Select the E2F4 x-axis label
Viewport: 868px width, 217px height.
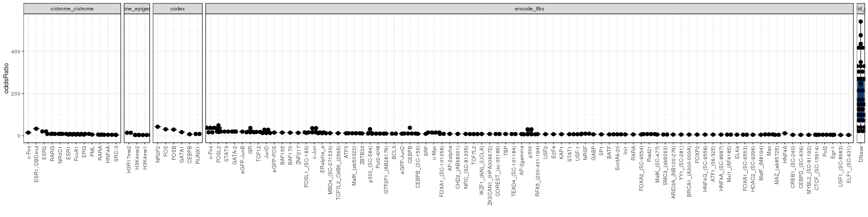552,151
